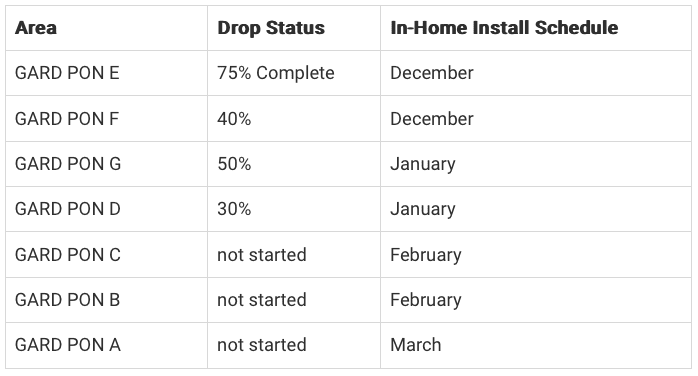Select the GARD PON B cell
Viewport: 698px width, 376px height.
pyautogui.click(x=68, y=300)
